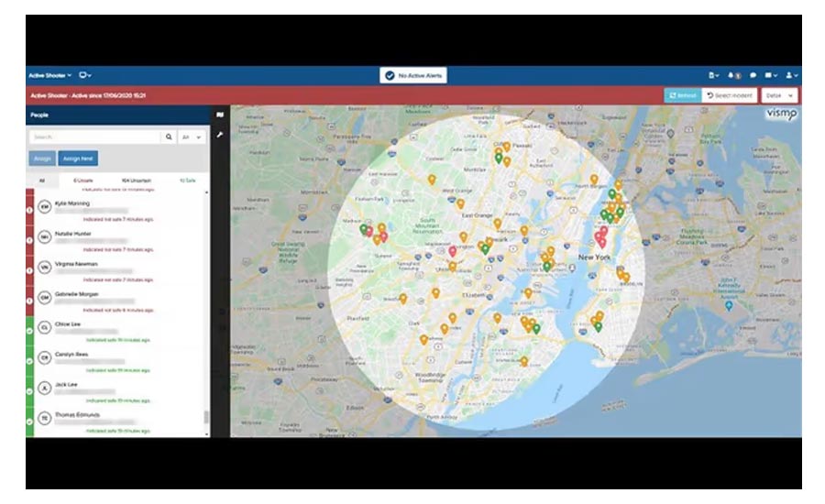The image size is (825, 504).
Task: Expand the Active Shooter dropdown menu
Action: (x=50, y=75)
